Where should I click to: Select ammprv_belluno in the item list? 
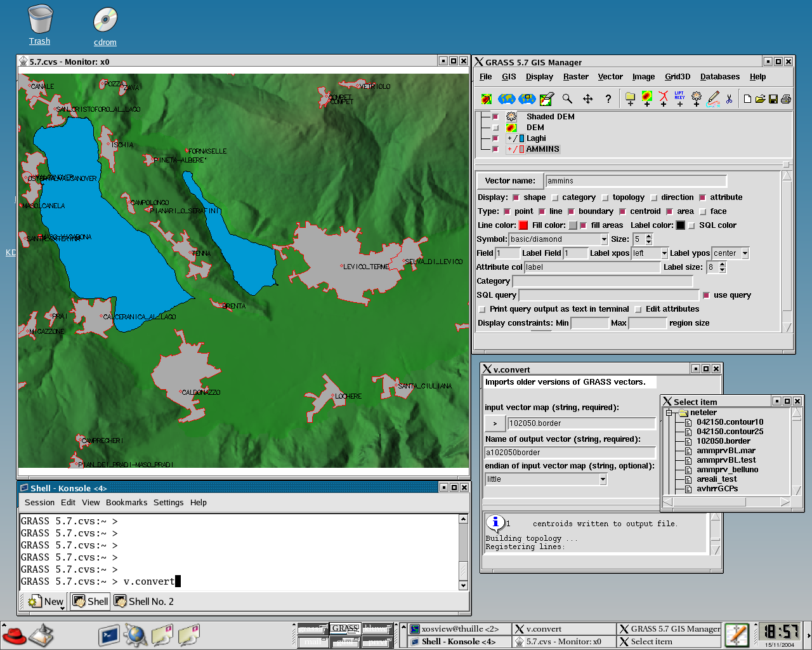[727, 470]
